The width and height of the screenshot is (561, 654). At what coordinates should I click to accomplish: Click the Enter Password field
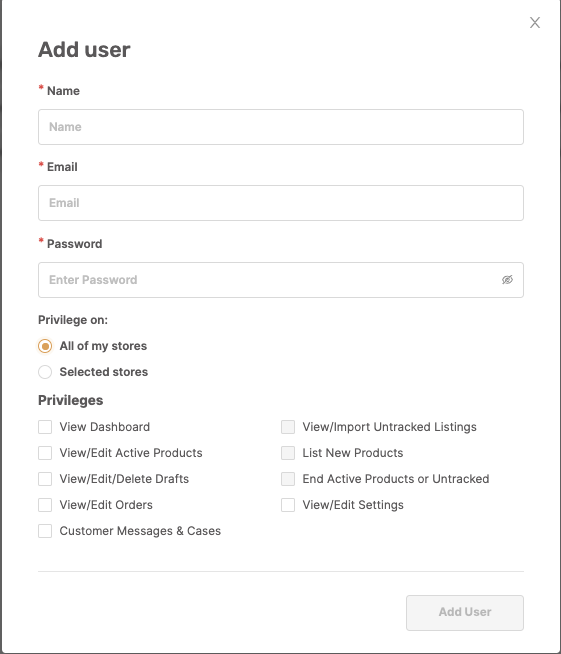pos(281,280)
